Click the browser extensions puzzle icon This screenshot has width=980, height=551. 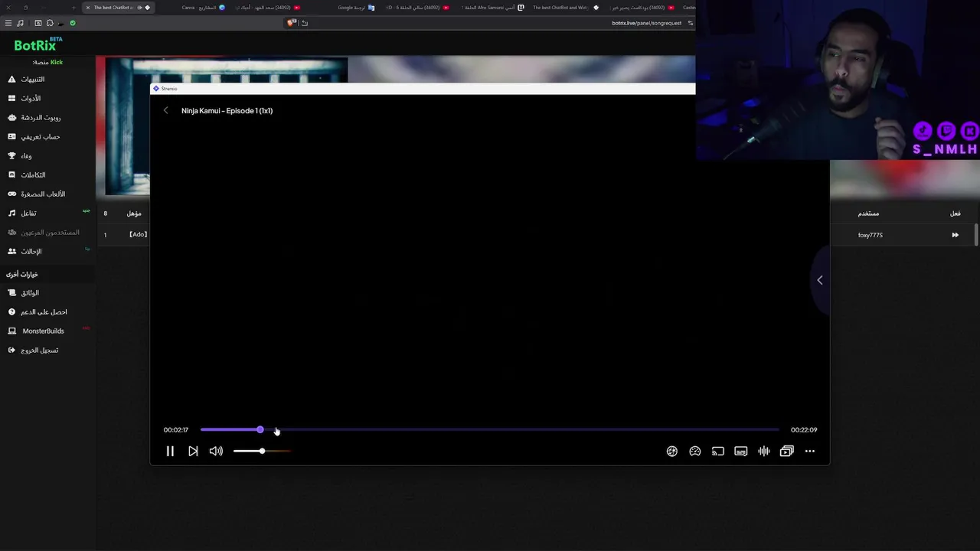(x=50, y=23)
